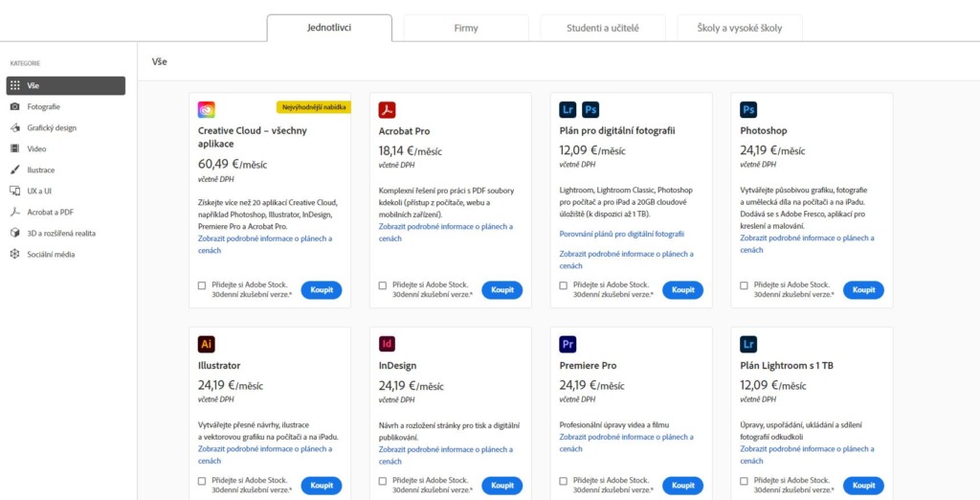Select the Vše category label
Image resolution: width=980 pixels, height=500 pixels.
point(33,86)
